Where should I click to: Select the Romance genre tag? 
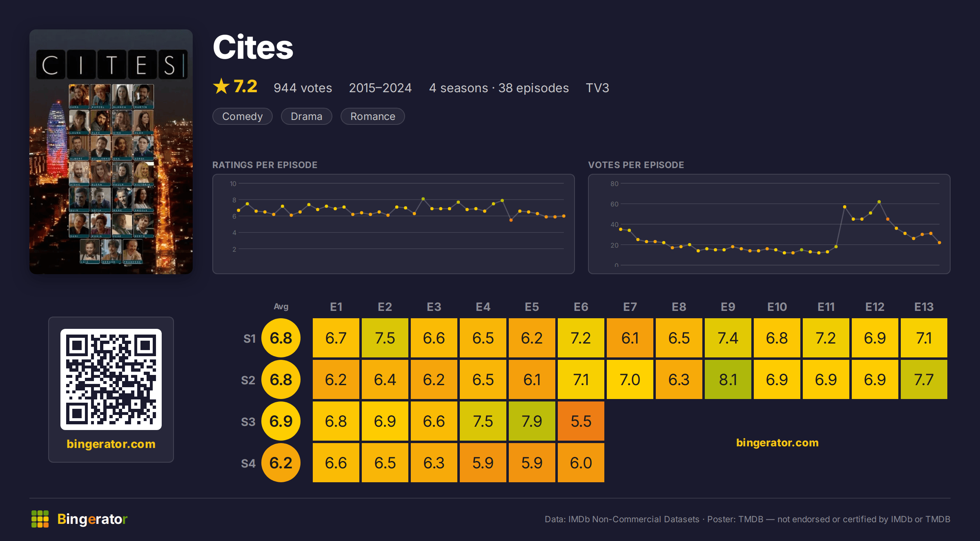pyautogui.click(x=373, y=116)
